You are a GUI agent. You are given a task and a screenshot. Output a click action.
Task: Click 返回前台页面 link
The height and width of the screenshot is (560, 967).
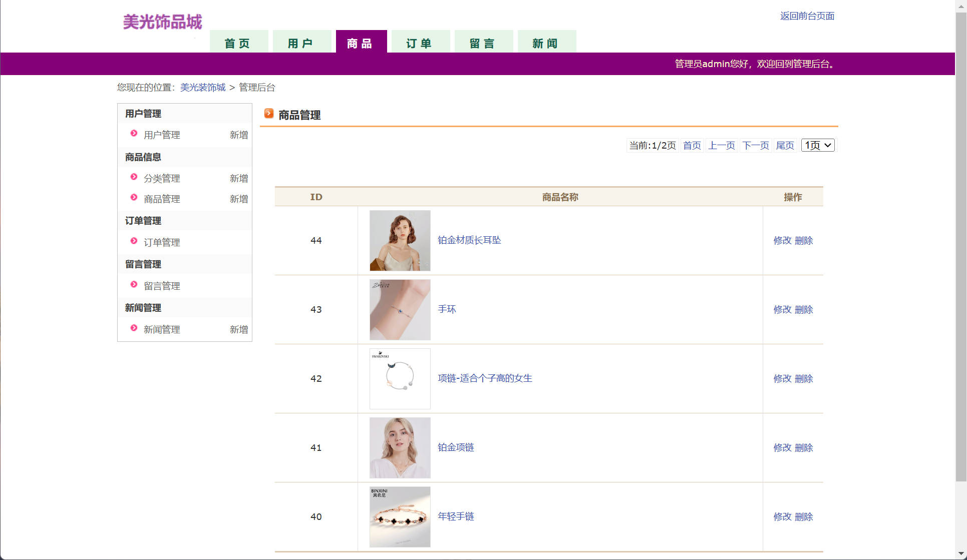coord(807,16)
